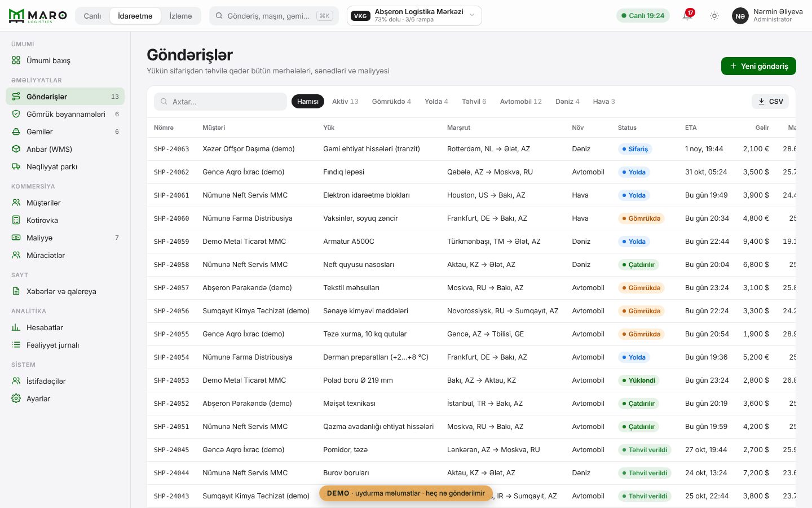Filter shipments by Aktiv 13
The height and width of the screenshot is (508, 812).
(x=345, y=102)
